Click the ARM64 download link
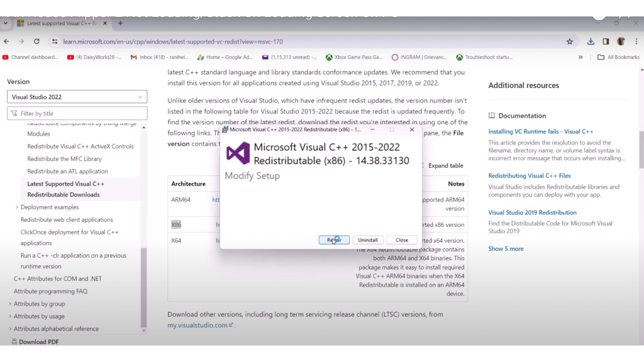Viewport: 644px width, 362px height. (216, 199)
